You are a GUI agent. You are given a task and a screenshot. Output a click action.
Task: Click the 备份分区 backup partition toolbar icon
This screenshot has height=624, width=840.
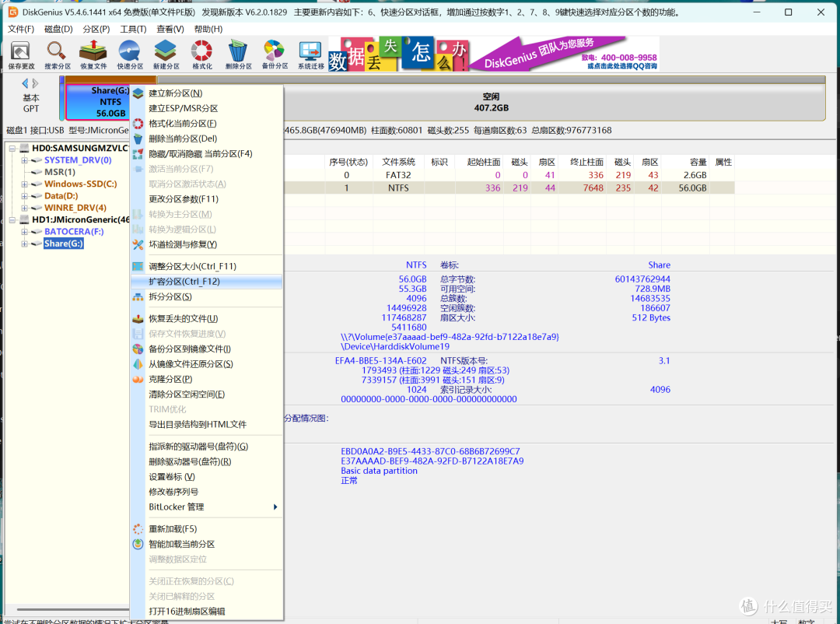click(x=275, y=54)
